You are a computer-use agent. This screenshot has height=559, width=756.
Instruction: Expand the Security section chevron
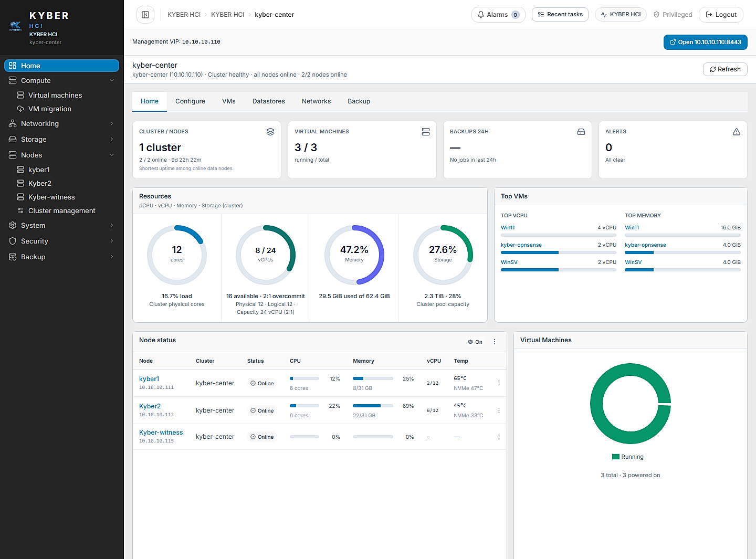click(112, 241)
